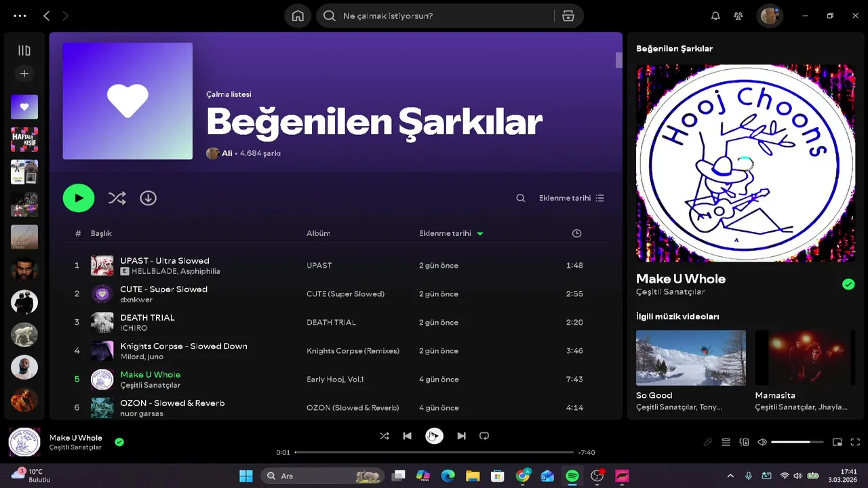This screenshot has width=868, height=488.
Task: Open connect to a device
Action: pyautogui.click(x=744, y=442)
